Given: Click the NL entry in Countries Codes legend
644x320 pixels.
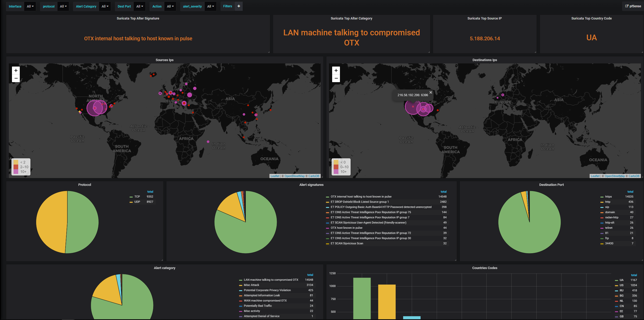Looking at the screenshot, I should pos(621,301).
